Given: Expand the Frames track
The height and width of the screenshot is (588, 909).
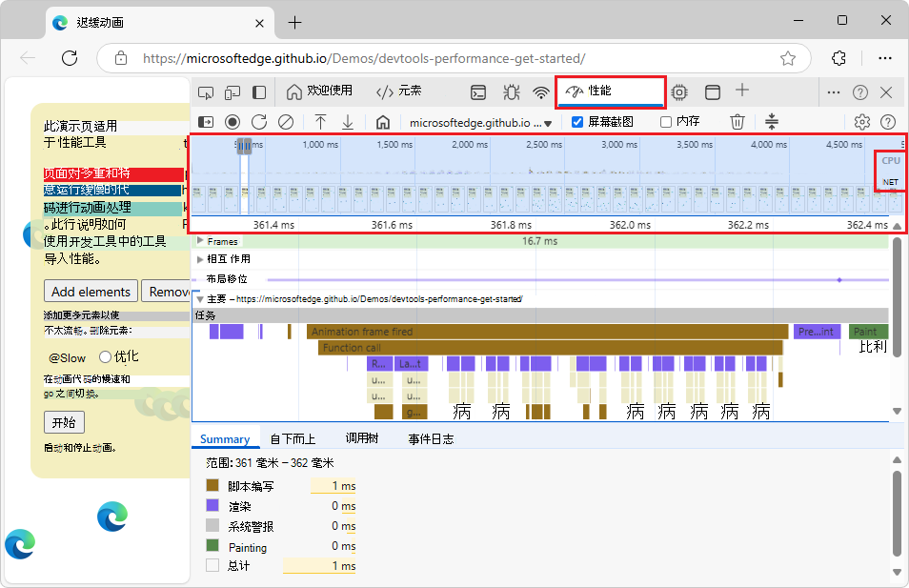Looking at the screenshot, I should [x=200, y=241].
